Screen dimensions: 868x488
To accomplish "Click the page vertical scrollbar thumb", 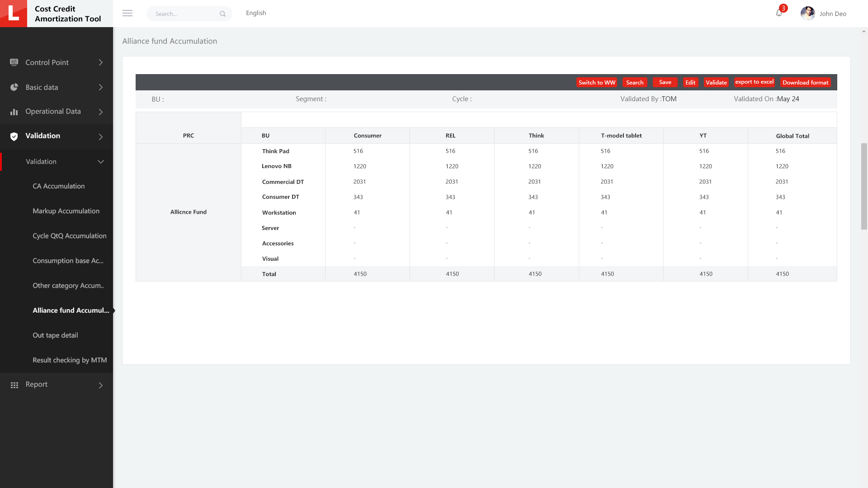I will point(864,186).
